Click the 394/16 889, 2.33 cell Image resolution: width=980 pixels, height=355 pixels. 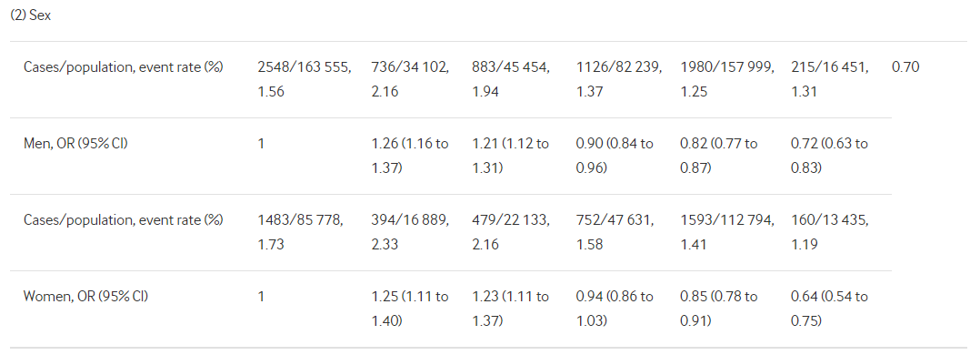(x=410, y=232)
